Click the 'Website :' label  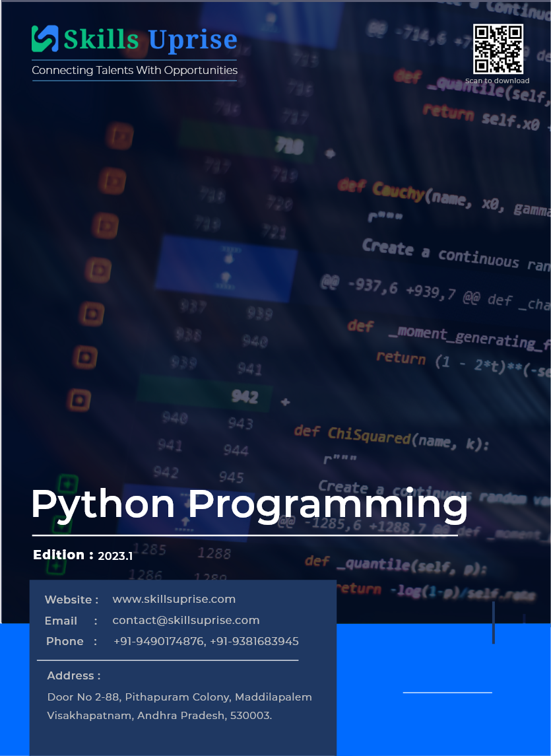[71, 600]
